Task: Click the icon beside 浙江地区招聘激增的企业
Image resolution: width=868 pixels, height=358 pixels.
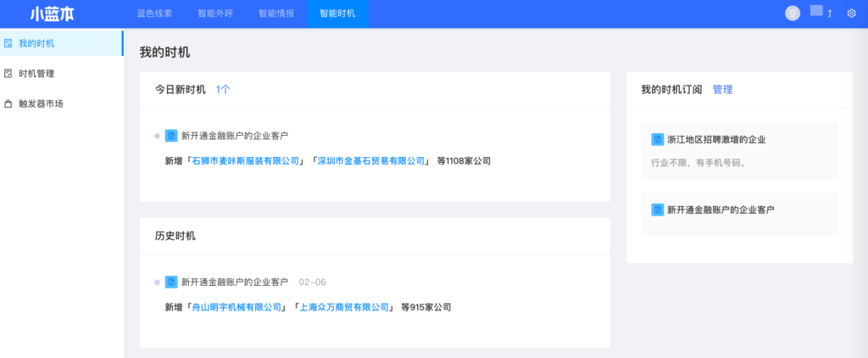Action: pos(657,139)
